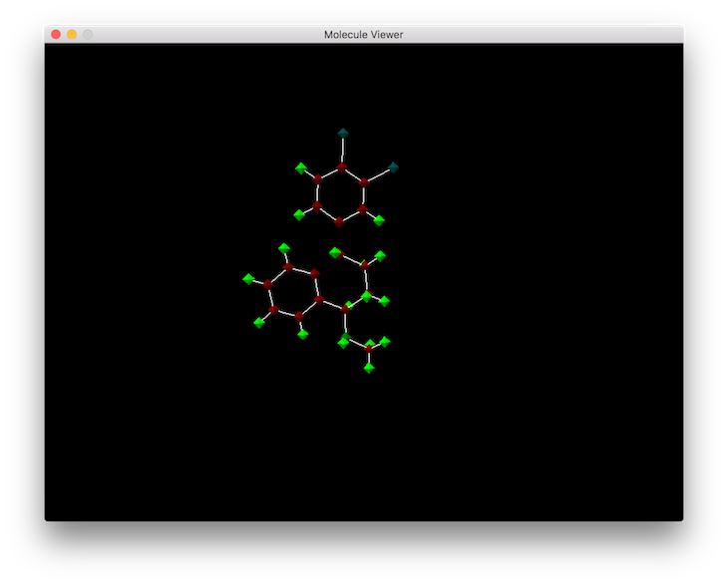Close the Molecule Viewer window
This screenshot has height=585, width=728.
[x=56, y=34]
